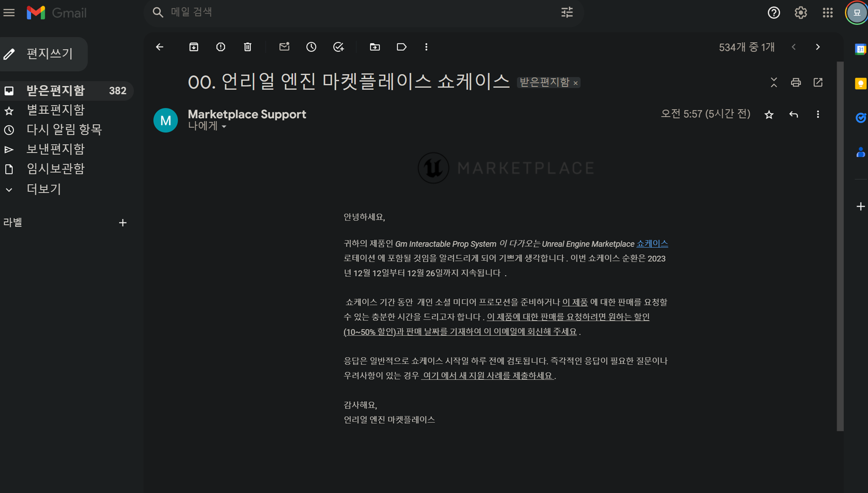This screenshot has height=493, width=868.
Task: Open Google Keep side panel
Action: tap(860, 84)
